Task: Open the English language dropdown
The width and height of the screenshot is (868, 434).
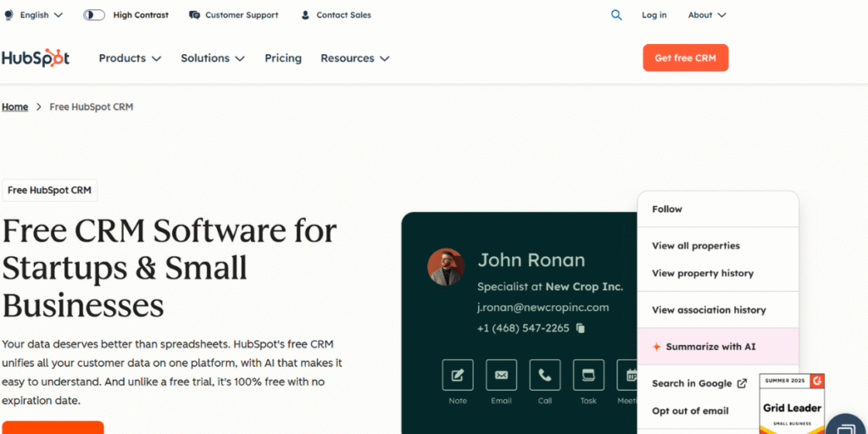Action: point(41,15)
